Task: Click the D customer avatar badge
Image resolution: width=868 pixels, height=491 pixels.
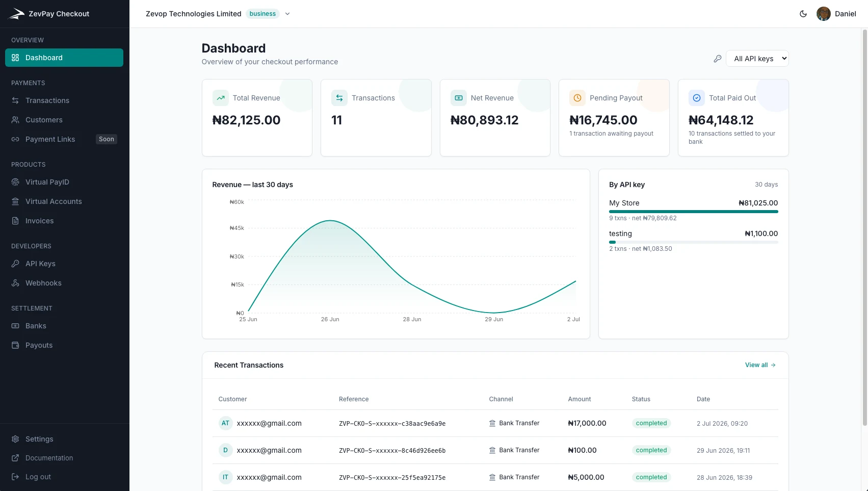Action: (225, 450)
